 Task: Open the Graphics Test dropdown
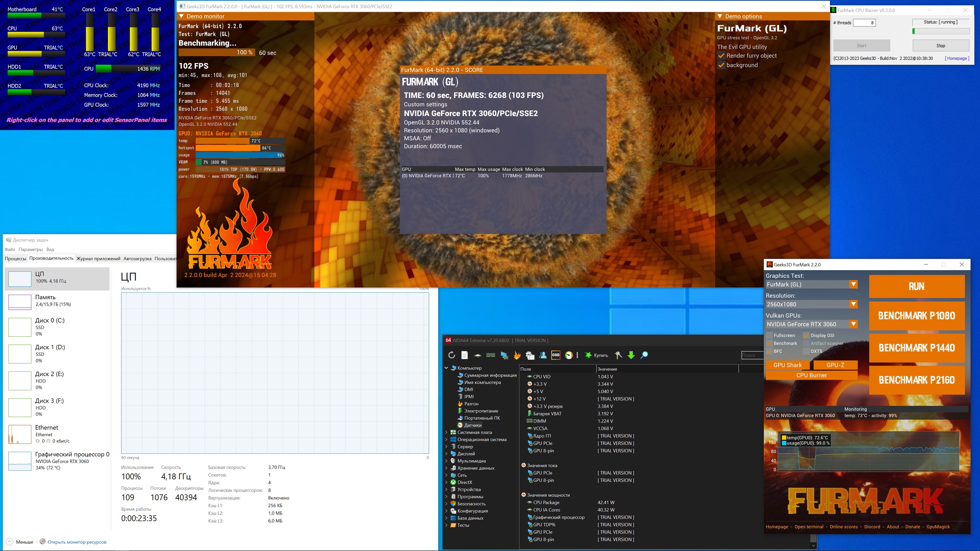pos(853,284)
